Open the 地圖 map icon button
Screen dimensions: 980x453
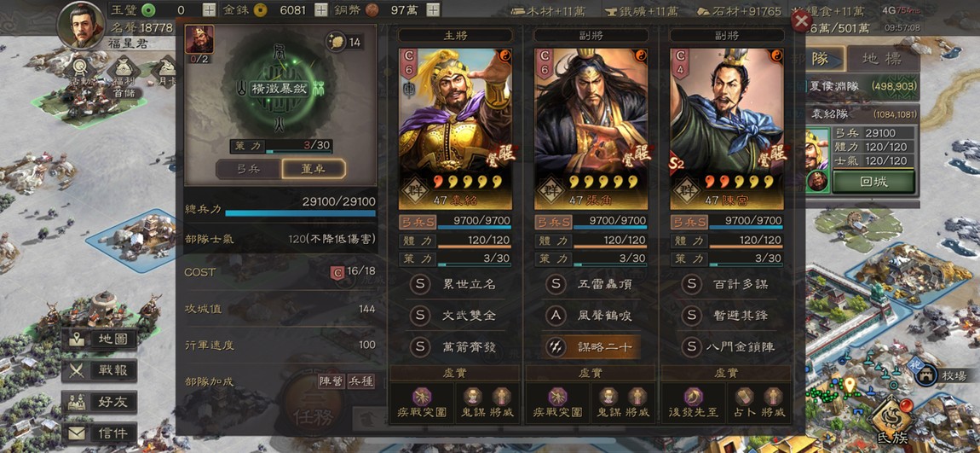(100, 340)
